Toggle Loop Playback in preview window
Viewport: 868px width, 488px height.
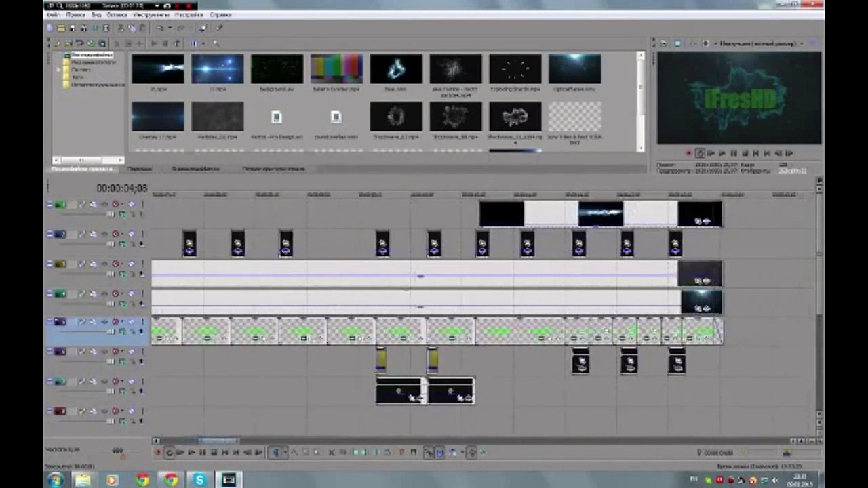click(700, 153)
